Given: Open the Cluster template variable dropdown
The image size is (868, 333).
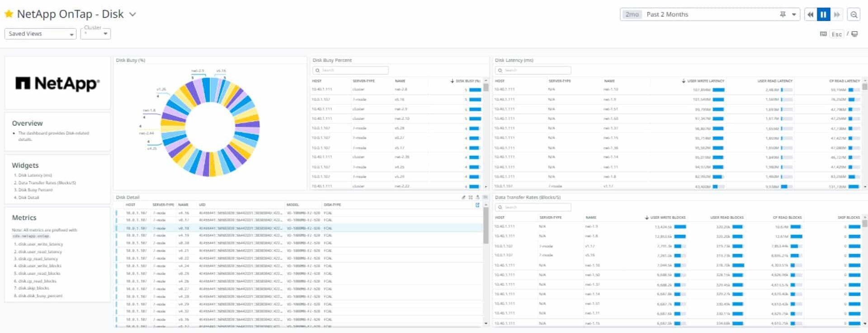Looking at the screenshot, I should 95,33.
